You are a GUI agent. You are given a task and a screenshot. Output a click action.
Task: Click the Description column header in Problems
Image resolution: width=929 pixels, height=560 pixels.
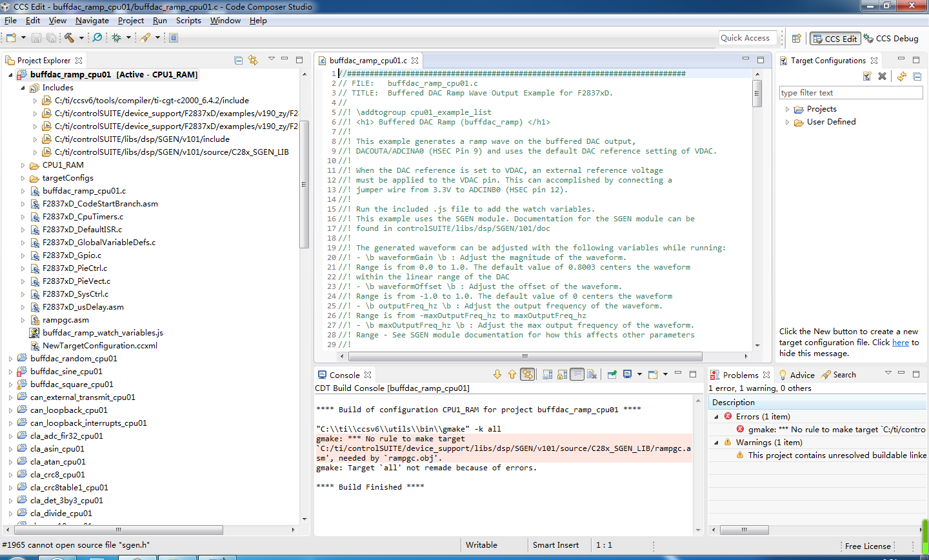[817, 403]
